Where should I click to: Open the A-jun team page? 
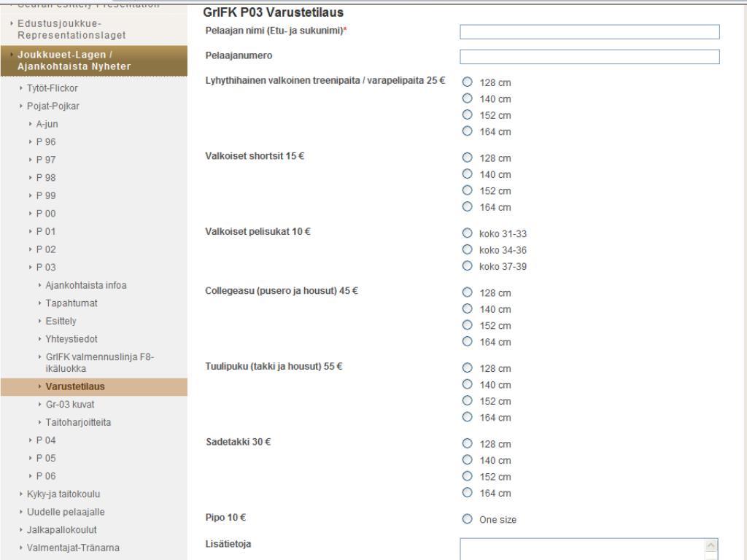point(47,124)
